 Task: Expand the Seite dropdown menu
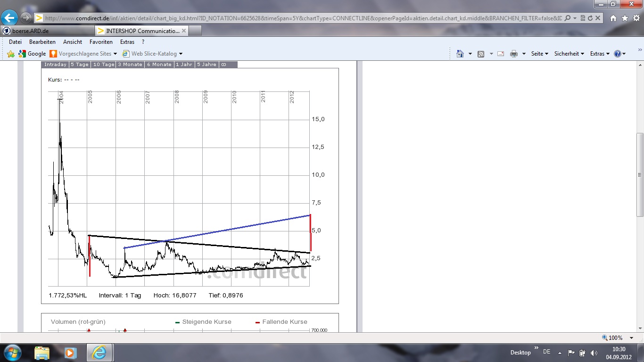coord(539,54)
